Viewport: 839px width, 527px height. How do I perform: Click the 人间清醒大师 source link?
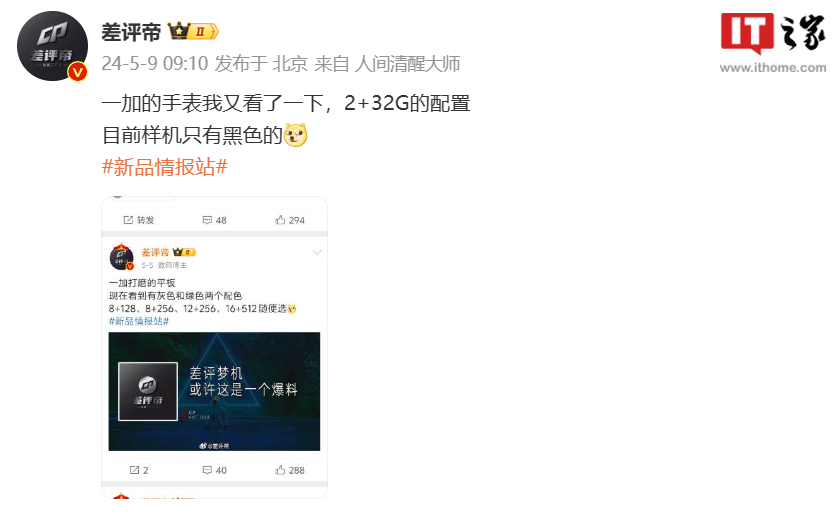click(x=407, y=64)
